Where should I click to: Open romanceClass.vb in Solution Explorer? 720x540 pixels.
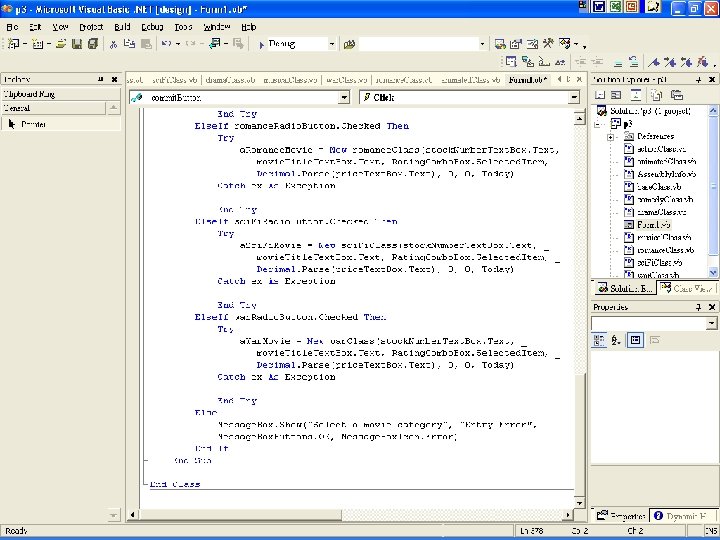[x=665, y=250]
